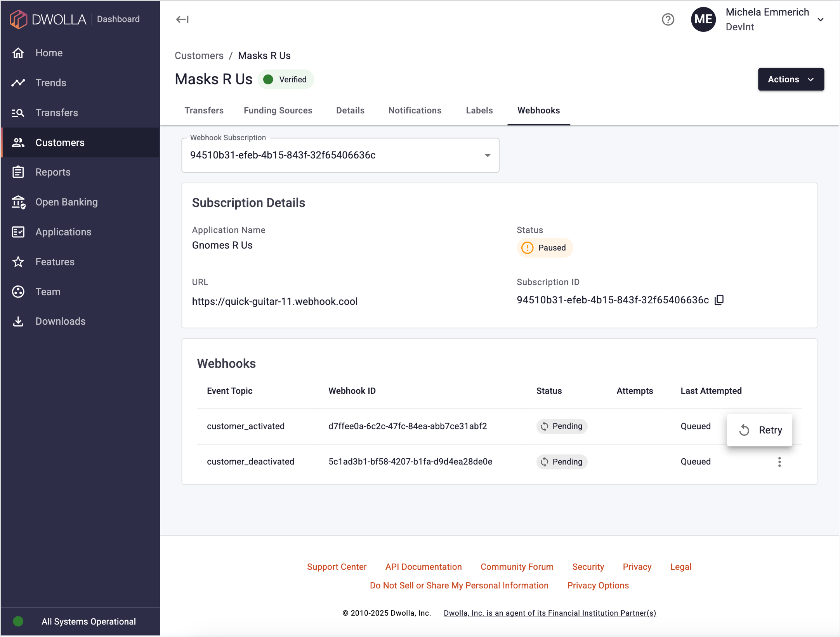Open the Team circle icon

[18, 292]
